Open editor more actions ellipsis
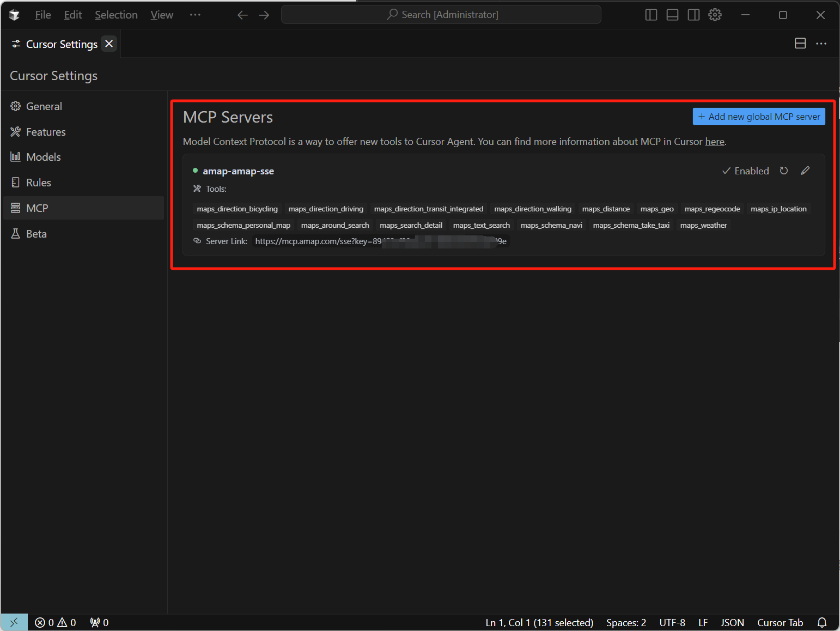The width and height of the screenshot is (840, 631). click(x=821, y=44)
